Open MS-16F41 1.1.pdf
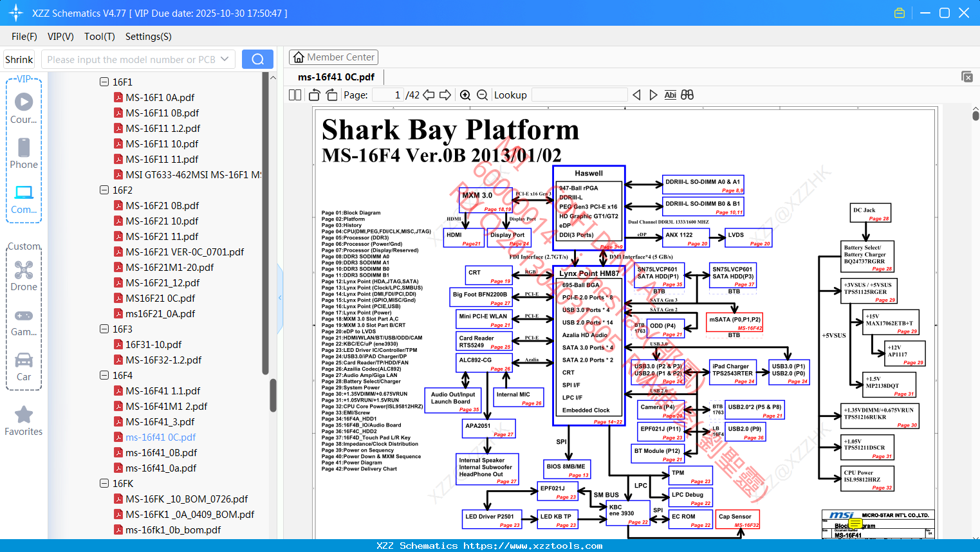This screenshot has height=552, width=980. tap(163, 391)
